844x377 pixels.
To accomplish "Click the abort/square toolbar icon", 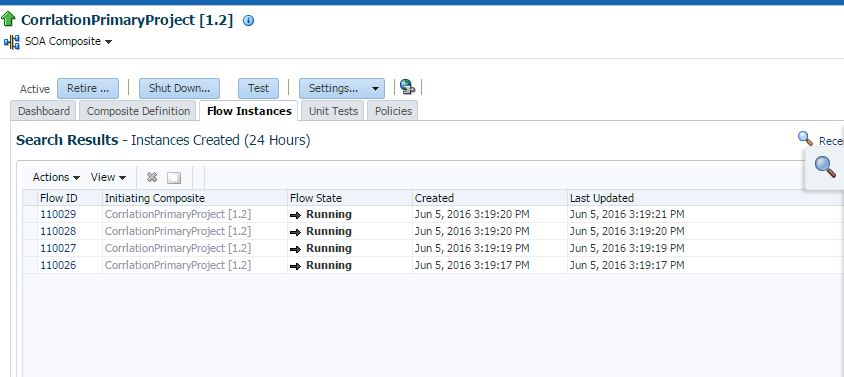I will tap(174, 178).
